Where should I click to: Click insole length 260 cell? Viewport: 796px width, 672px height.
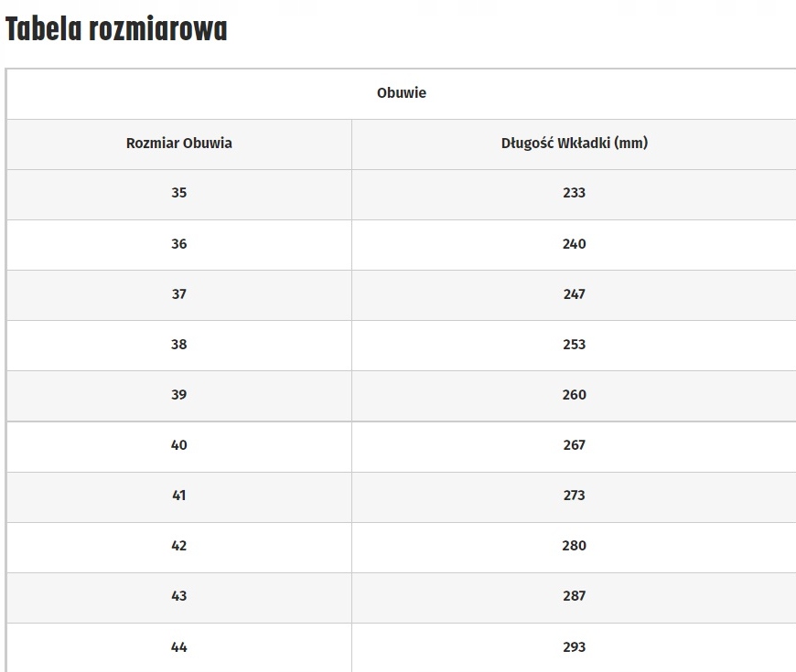(574, 395)
